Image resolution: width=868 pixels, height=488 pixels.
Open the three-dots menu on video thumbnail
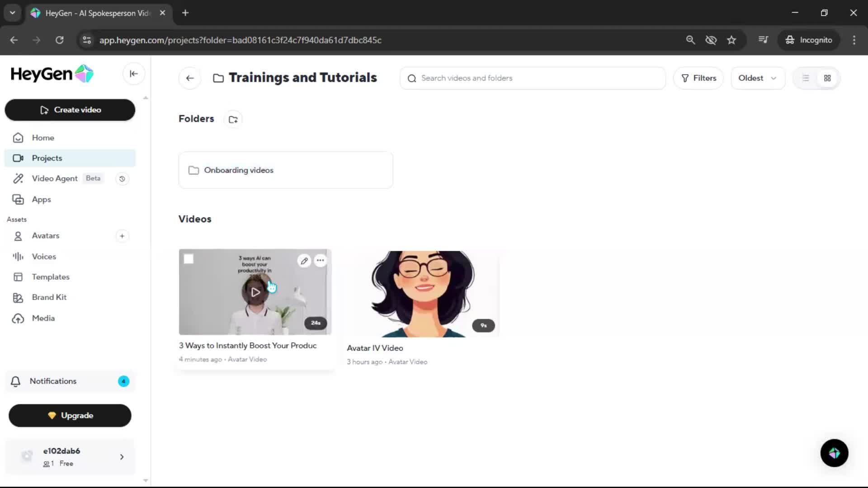click(x=320, y=261)
